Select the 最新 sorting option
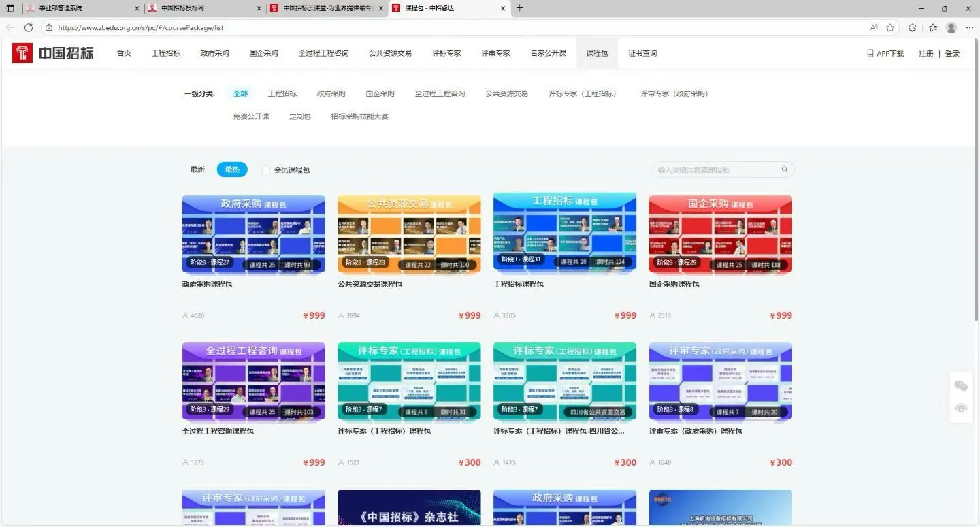Image resolution: width=980 pixels, height=527 pixels. [x=197, y=170]
